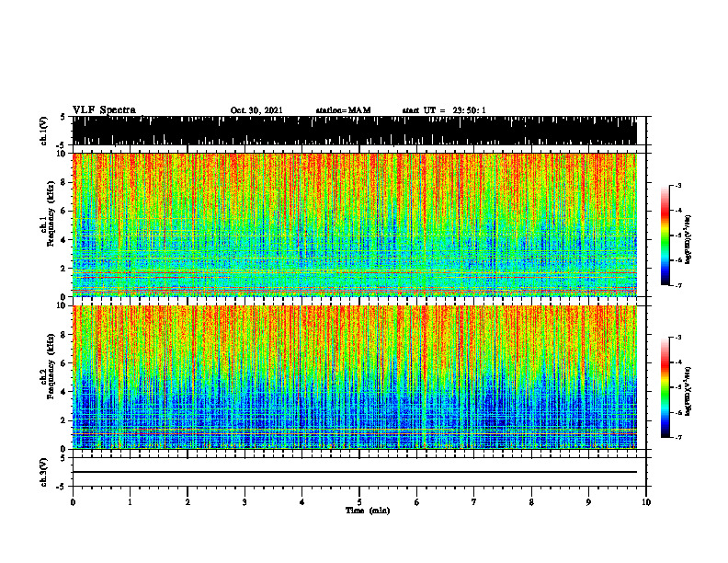Click the ch.2 spectrogram color scale bar
Image resolution: width=728 pixels, height=563 pixels.
[x=665, y=387]
